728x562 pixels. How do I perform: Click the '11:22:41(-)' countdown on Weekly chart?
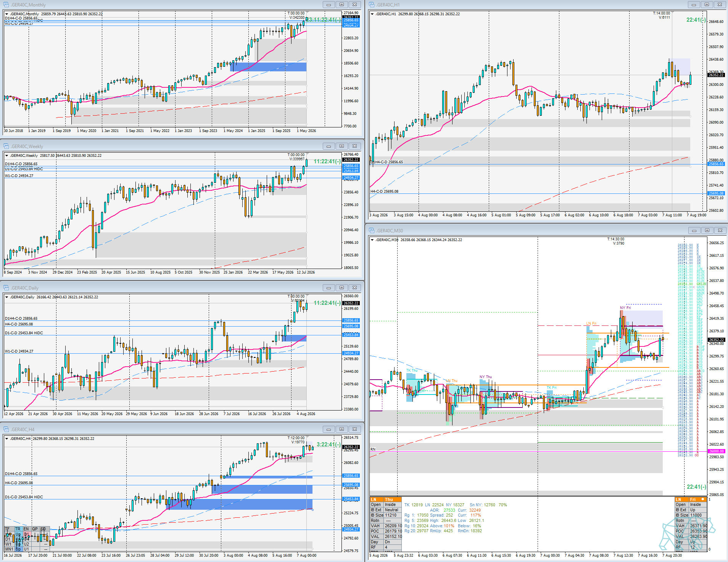tap(327, 161)
